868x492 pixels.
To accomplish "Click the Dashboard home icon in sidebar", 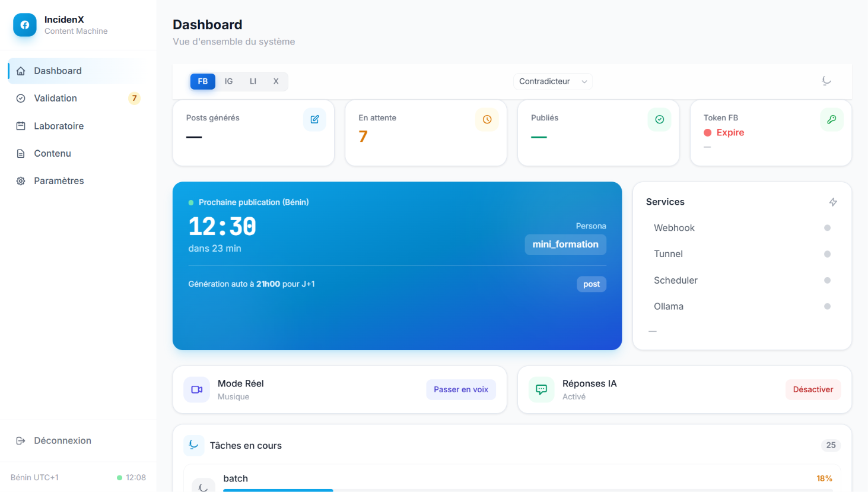I will pyautogui.click(x=21, y=71).
